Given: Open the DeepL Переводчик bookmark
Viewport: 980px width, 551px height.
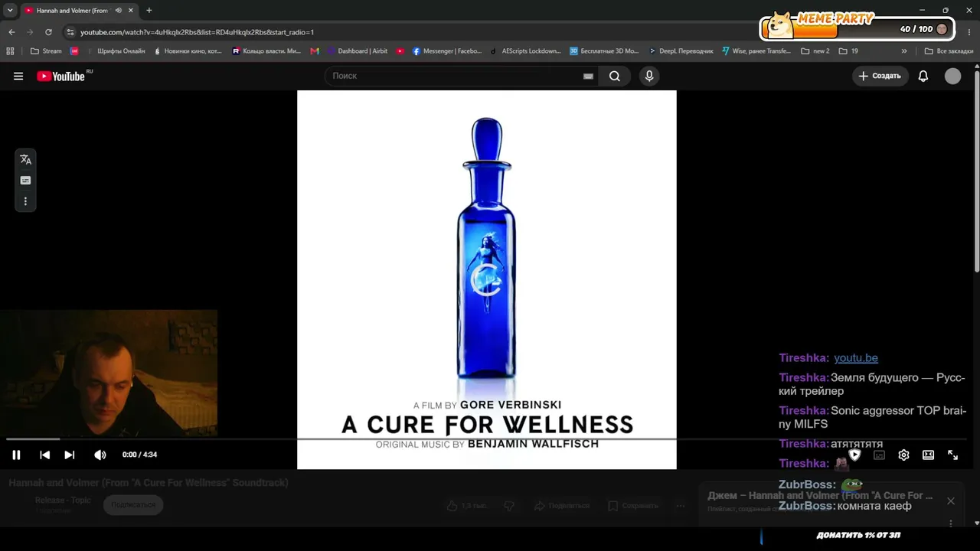Looking at the screenshot, I should (x=681, y=51).
